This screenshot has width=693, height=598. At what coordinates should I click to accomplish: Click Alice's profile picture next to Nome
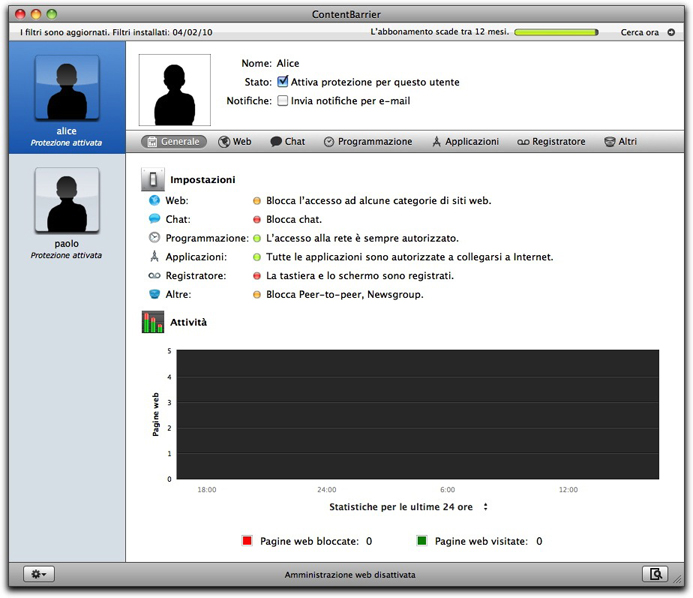click(175, 90)
